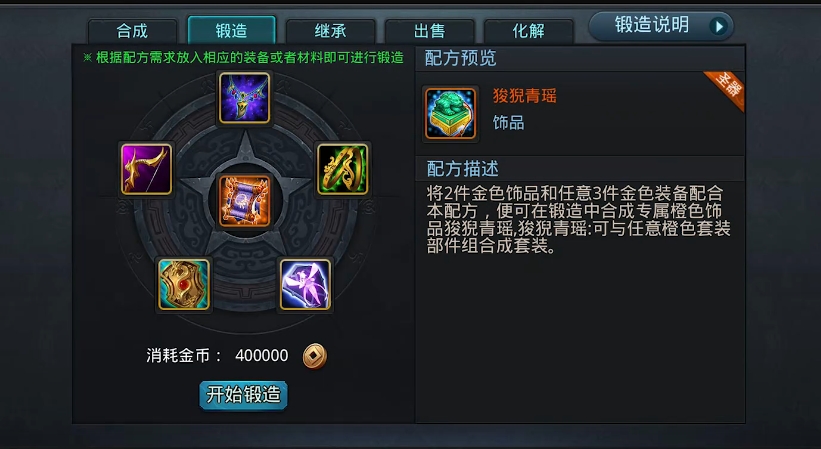Click the 狻猊青瑶 item name
Image resolution: width=821 pixels, height=449 pixels.
[x=525, y=96]
